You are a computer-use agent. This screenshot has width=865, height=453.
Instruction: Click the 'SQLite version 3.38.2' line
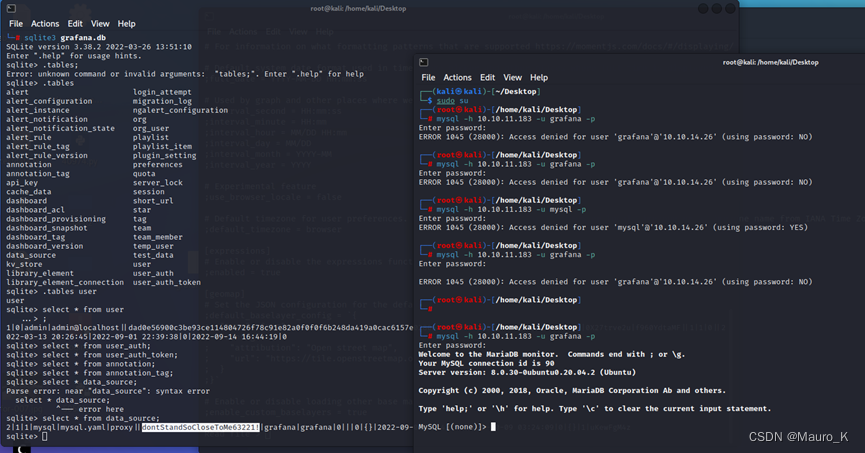pos(99,47)
